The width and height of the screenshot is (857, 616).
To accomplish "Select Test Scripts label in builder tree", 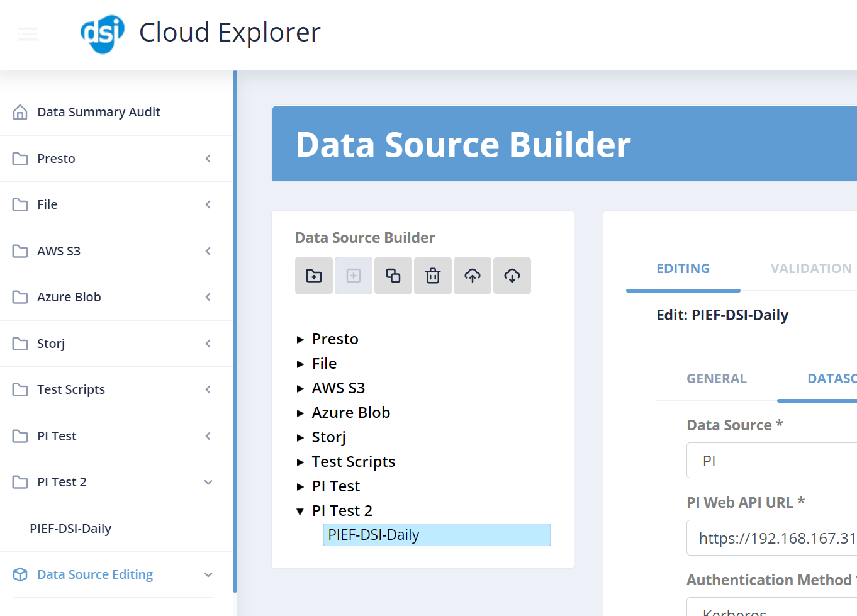I will 354,462.
